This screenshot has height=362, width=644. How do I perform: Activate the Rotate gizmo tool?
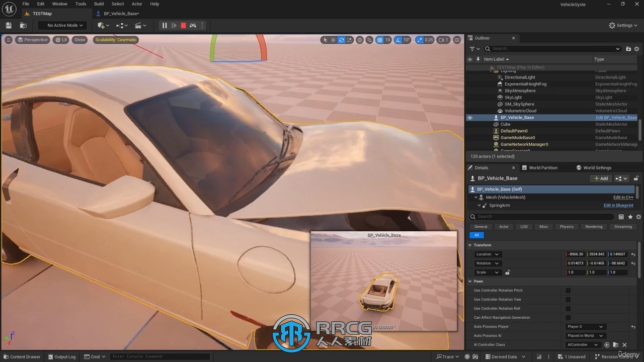coord(341,40)
